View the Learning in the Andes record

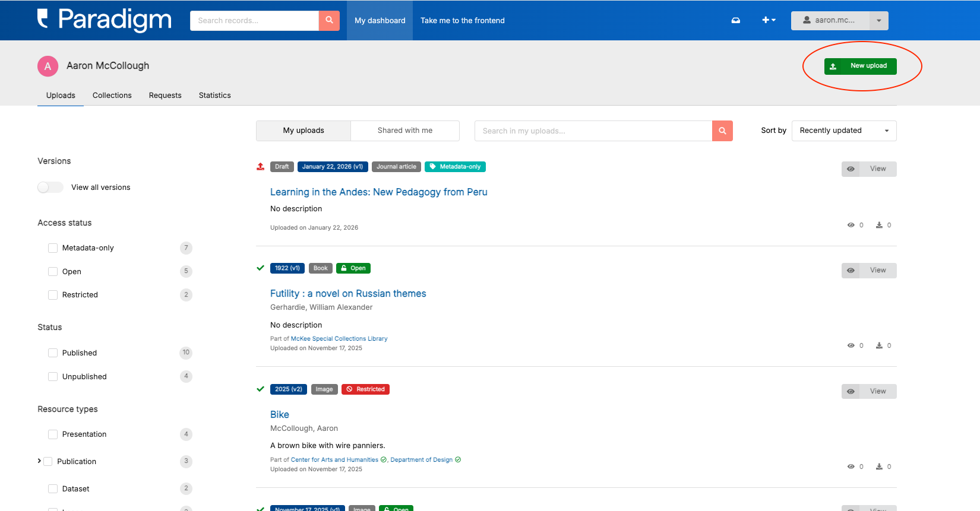(869, 169)
